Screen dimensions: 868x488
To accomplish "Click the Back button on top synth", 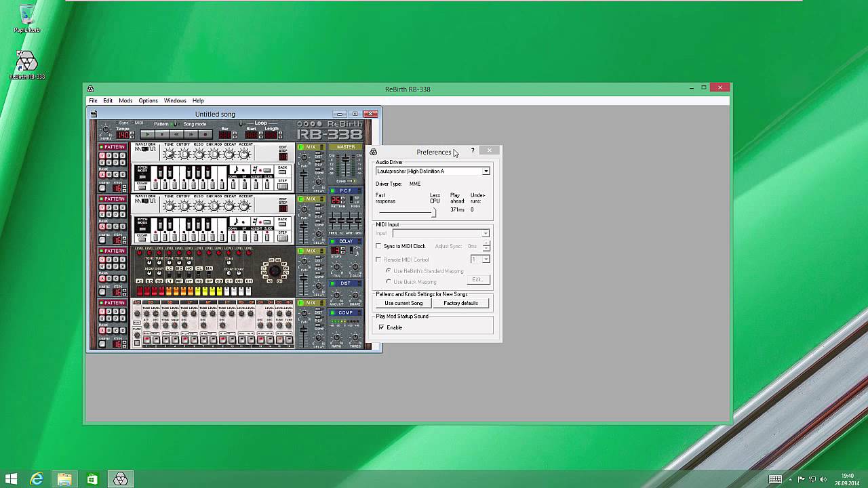I will pos(282,172).
